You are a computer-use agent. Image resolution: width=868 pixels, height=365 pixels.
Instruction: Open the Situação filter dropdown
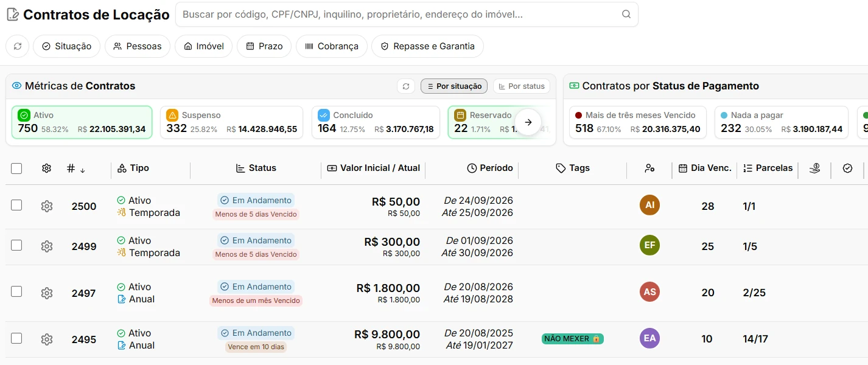click(x=66, y=46)
